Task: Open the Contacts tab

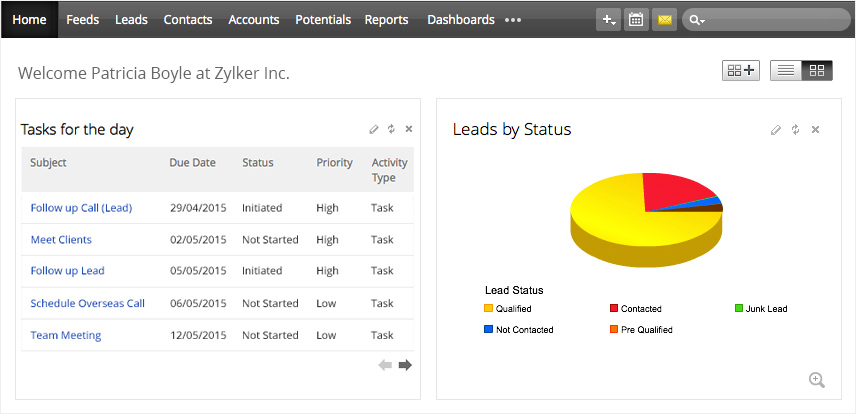Action: [188, 20]
